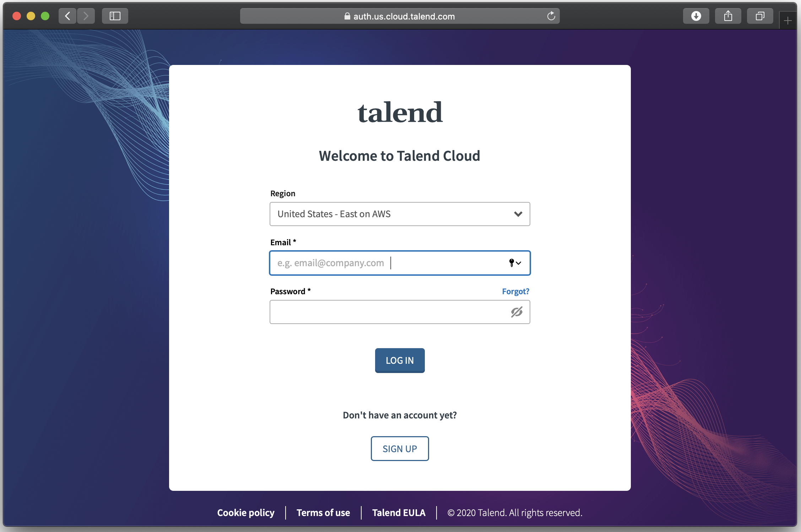Open a new tab with the plus icon

pos(787,20)
